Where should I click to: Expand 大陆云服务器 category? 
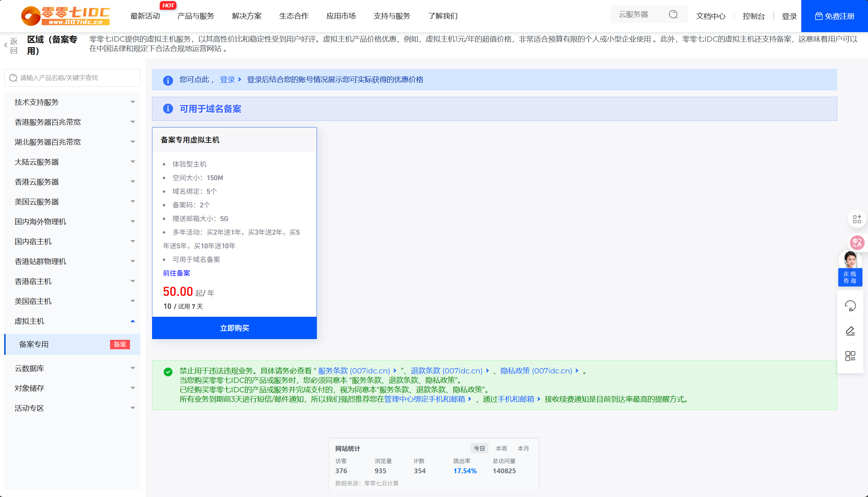(x=72, y=162)
